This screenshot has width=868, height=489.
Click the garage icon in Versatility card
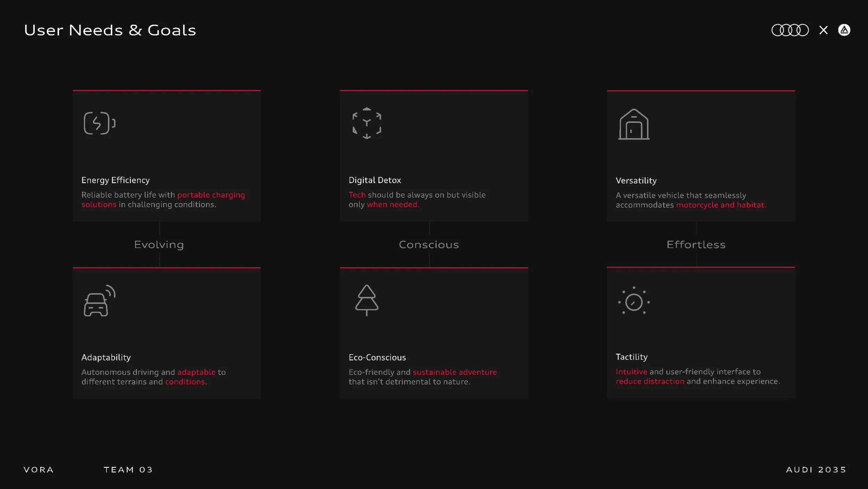(x=634, y=124)
